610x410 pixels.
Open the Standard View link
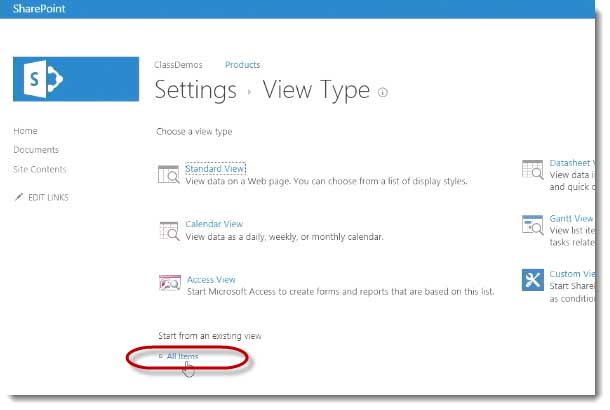coord(215,169)
